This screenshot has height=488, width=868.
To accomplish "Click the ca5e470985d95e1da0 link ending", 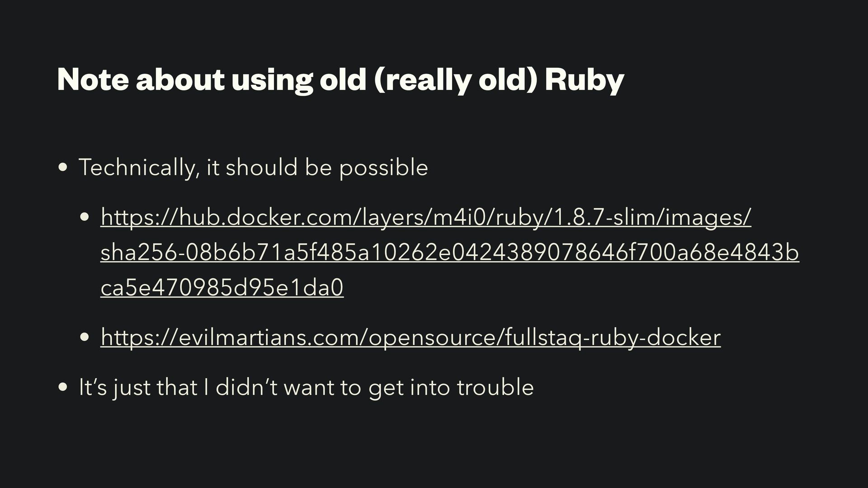I will click(x=222, y=287).
